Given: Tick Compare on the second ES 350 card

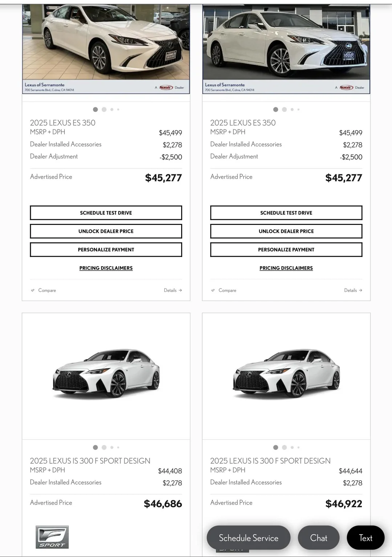Looking at the screenshot, I should tap(224, 290).
